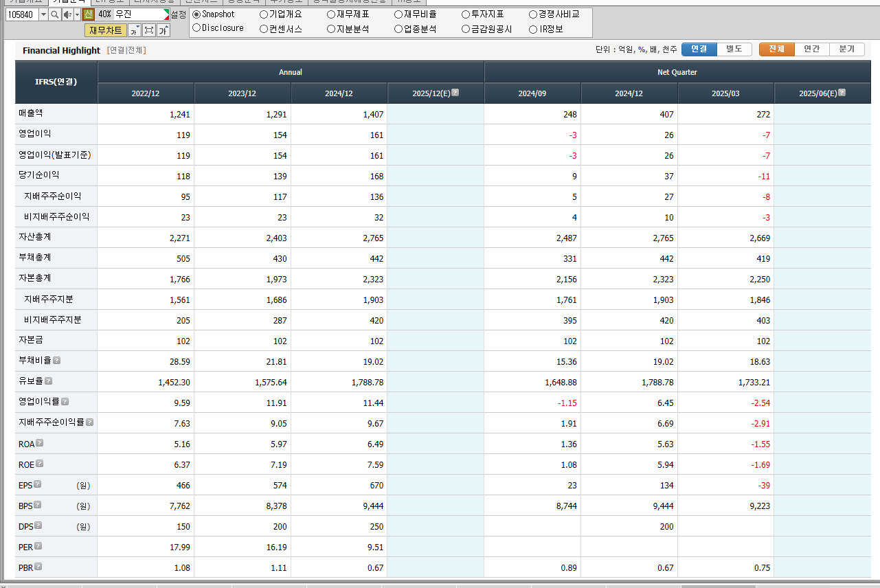Click the speaker sound icon
The image size is (880, 588).
(x=67, y=14)
